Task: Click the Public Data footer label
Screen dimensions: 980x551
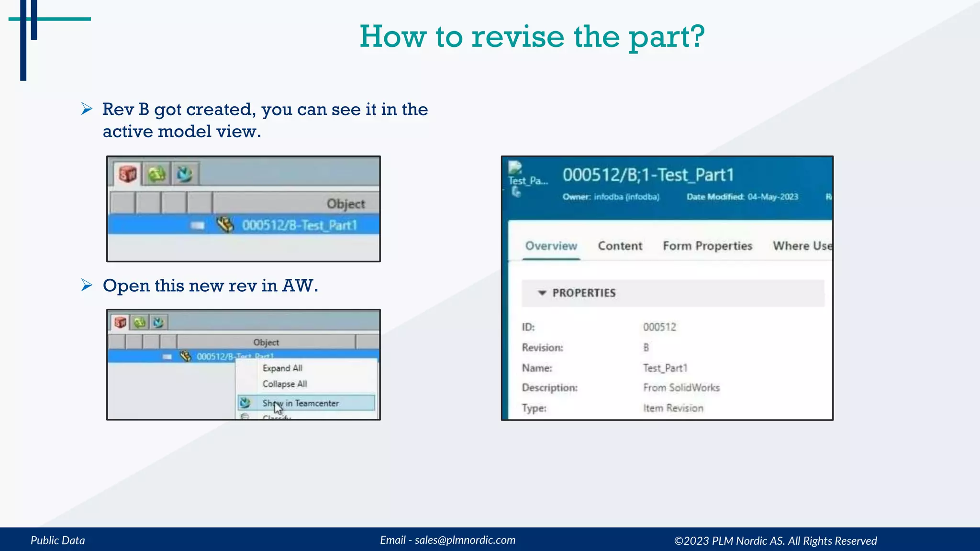Action: (58, 540)
